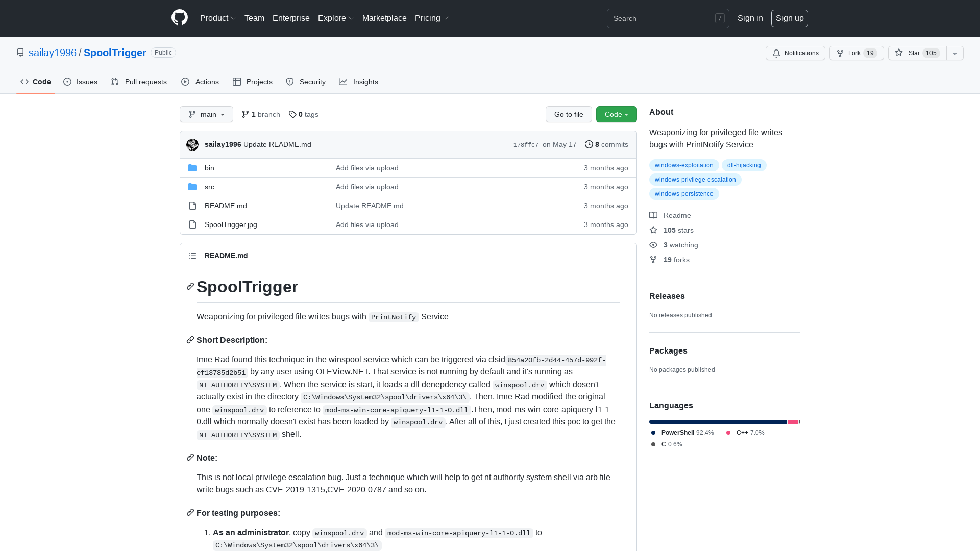Image resolution: width=980 pixels, height=551 pixels.
Task: Open the green Code dropdown button
Action: [617, 114]
